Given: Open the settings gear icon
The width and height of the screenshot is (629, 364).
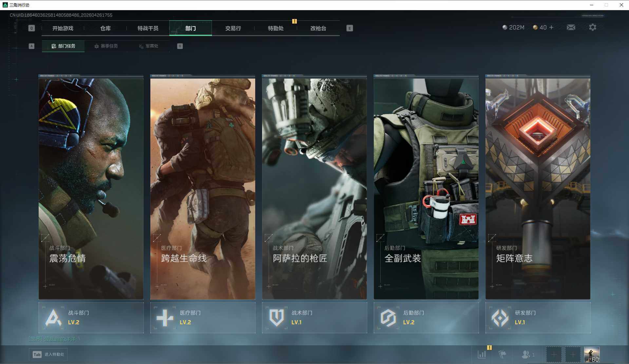Looking at the screenshot, I should pos(592,27).
